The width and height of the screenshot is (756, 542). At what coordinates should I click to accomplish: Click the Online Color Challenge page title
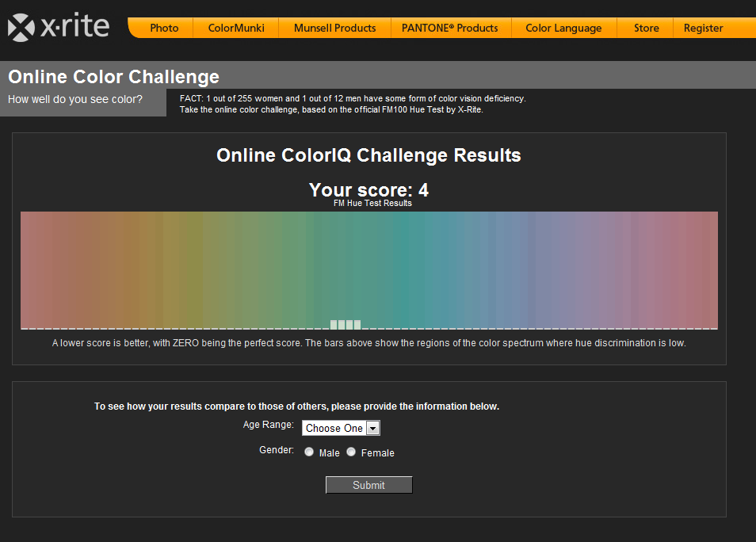[113, 77]
